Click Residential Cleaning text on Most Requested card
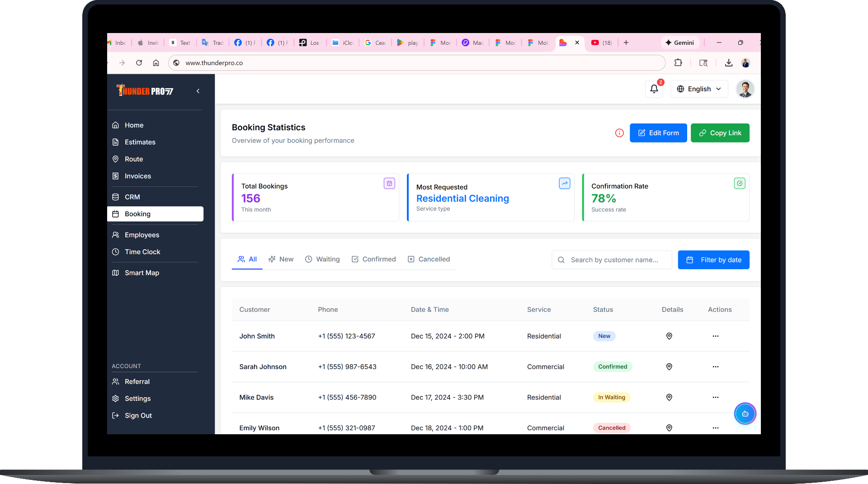868x484 pixels. point(462,199)
